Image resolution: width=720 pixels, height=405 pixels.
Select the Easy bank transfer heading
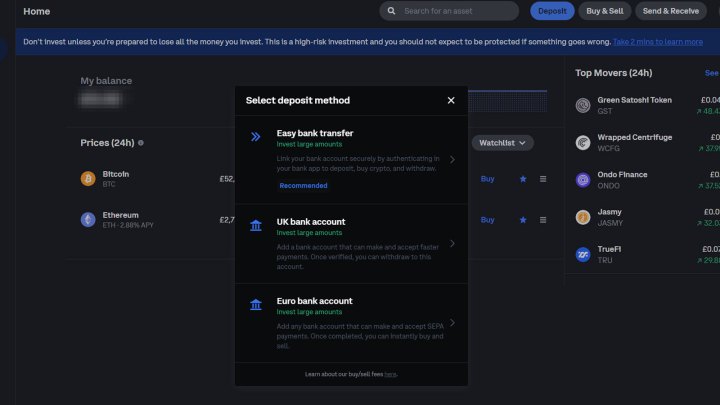point(315,133)
